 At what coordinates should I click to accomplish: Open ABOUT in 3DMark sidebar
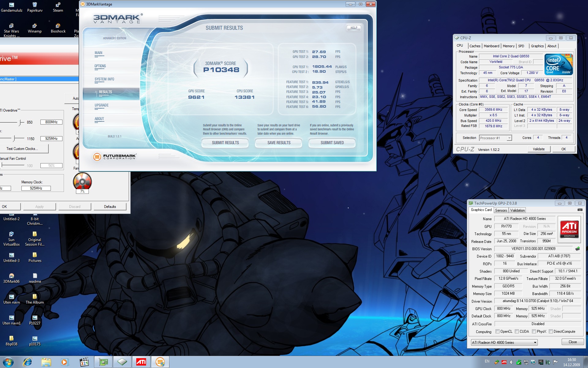tap(99, 119)
